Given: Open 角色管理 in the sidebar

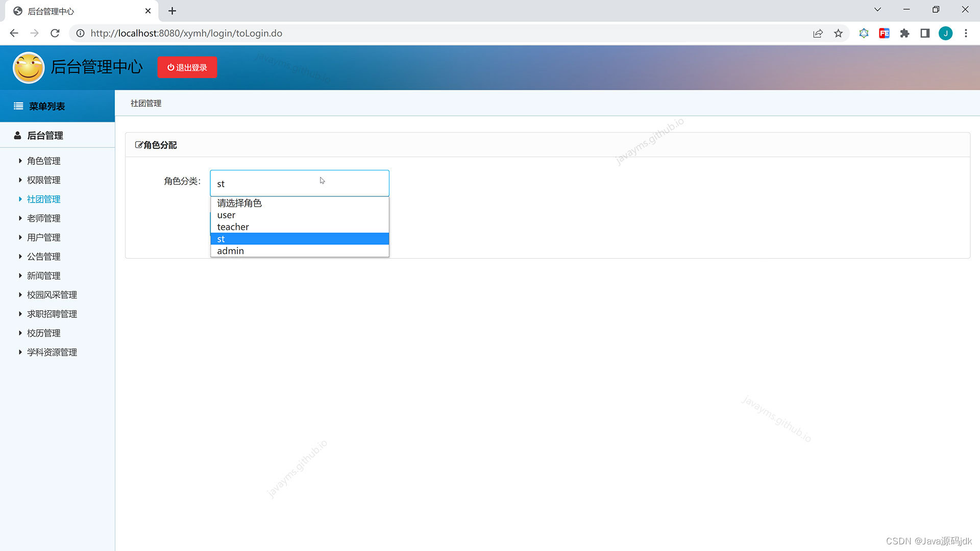Looking at the screenshot, I should pos(43,161).
